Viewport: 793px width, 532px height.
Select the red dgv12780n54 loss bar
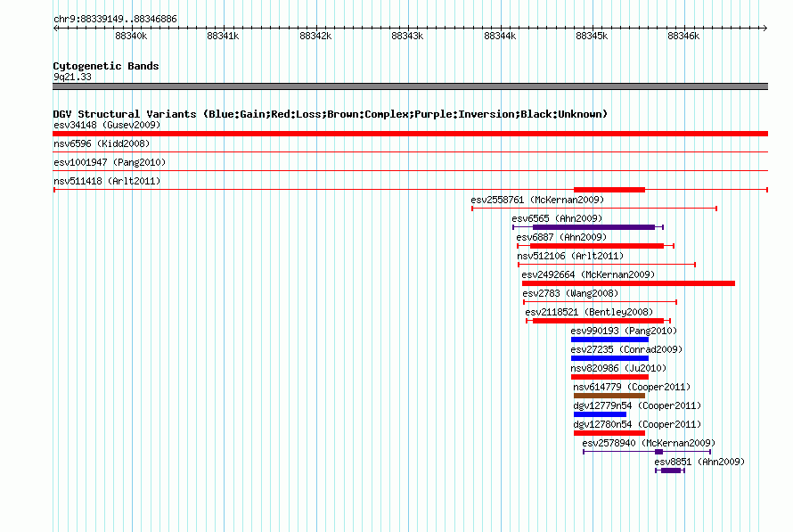pos(609,433)
